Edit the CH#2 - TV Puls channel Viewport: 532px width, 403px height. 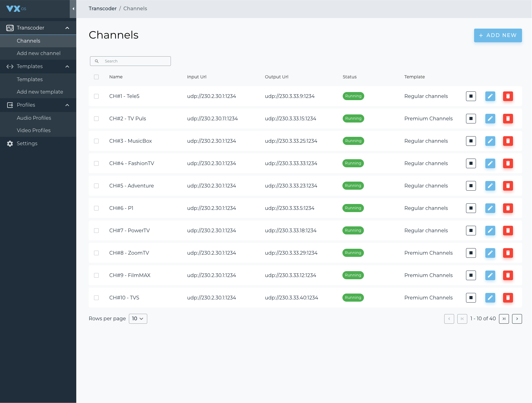(x=490, y=118)
